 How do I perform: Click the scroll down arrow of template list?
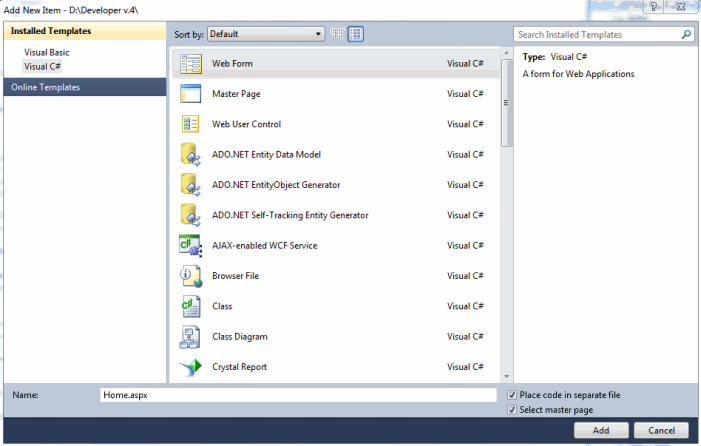click(x=507, y=376)
